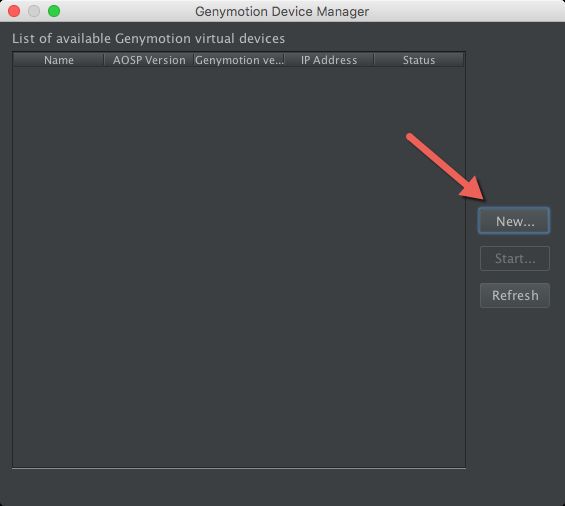The width and height of the screenshot is (565, 506).
Task: Sort by IP Address column header
Action: pyautogui.click(x=329, y=60)
